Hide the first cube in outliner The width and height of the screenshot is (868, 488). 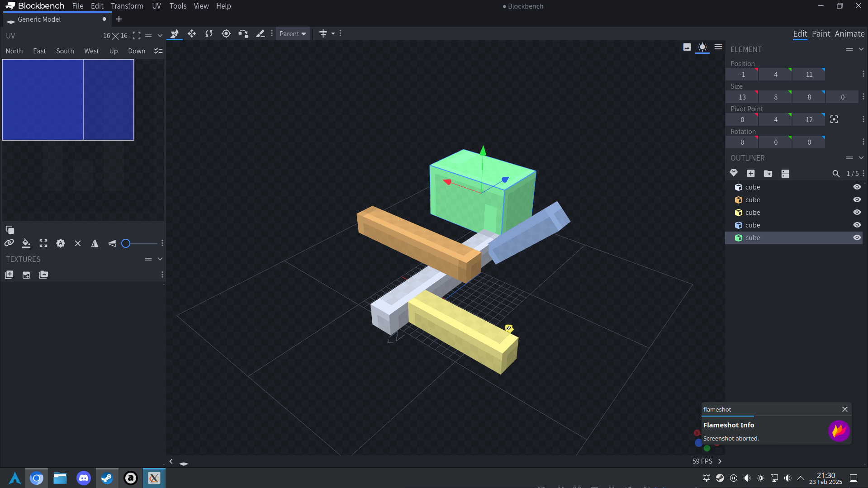(857, 187)
